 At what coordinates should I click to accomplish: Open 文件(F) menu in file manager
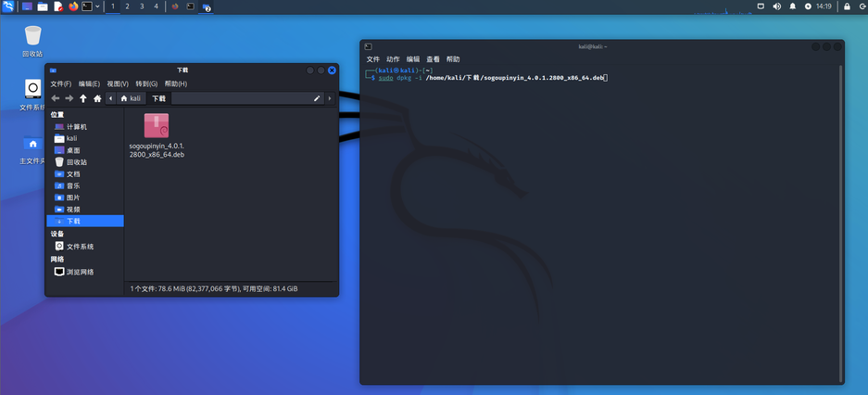coord(61,83)
